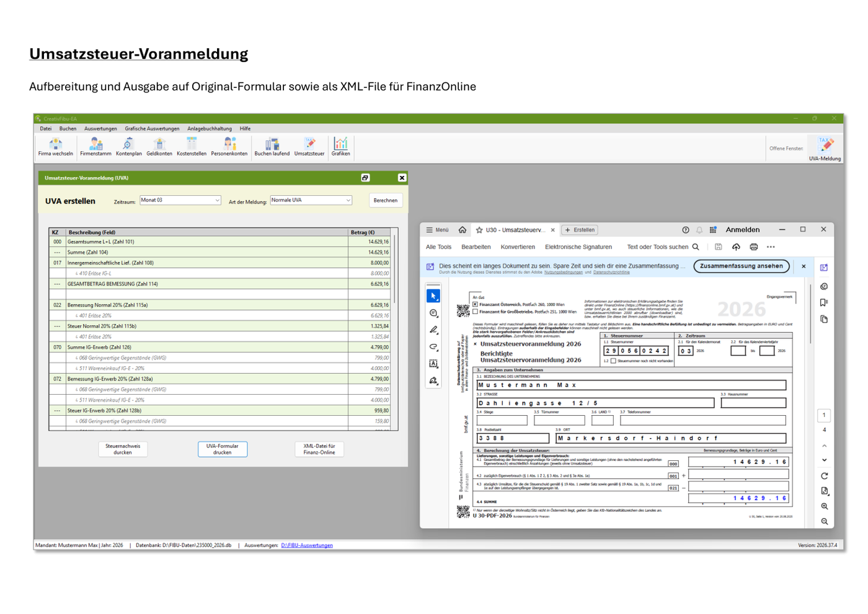Star the U30 document tab
This screenshot has height=614, width=868.
[x=479, y=230]
